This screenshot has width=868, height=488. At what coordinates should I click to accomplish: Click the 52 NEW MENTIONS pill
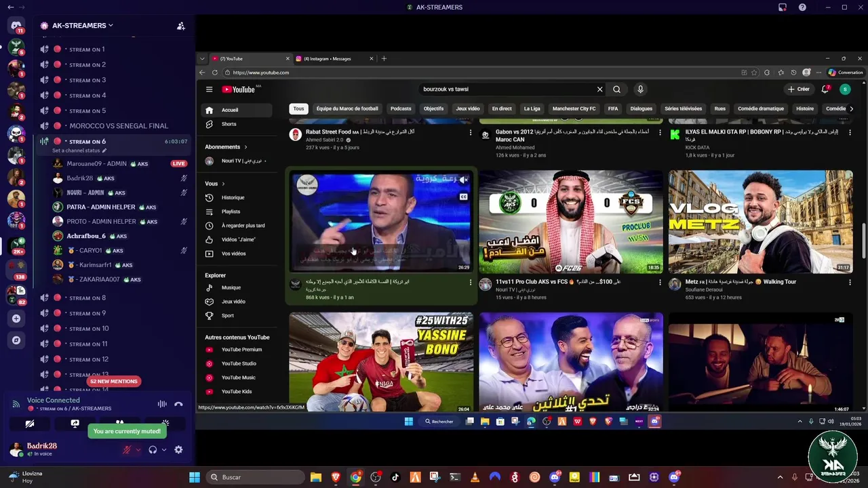coord(114,382)
